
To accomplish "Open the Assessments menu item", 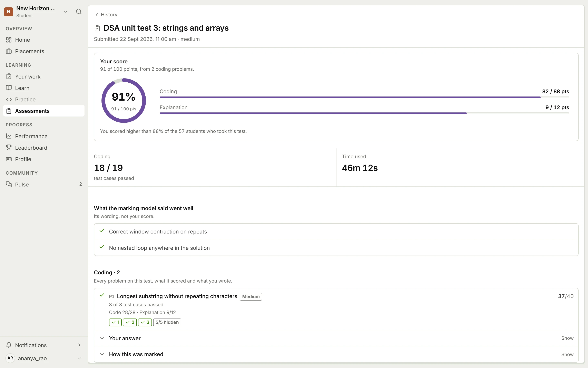I will (x=44, y=111).
